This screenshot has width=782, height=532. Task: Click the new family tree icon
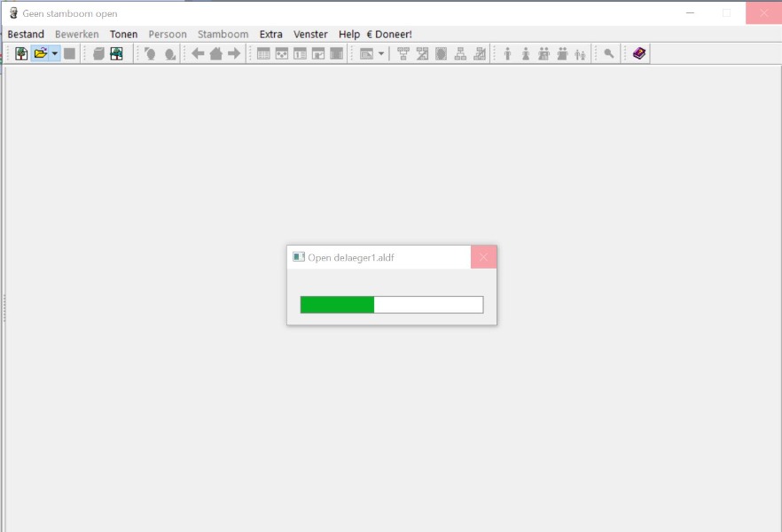coord(21,54)
